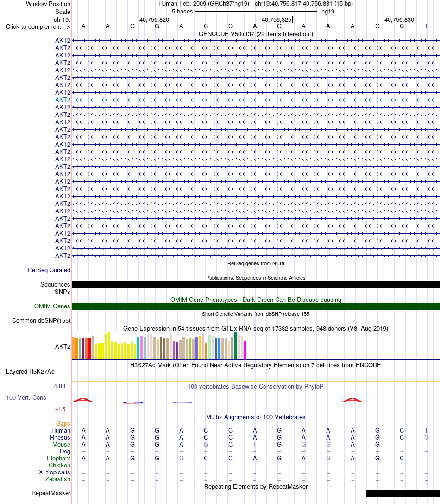Click the Zebrafish species label

[58, 479]
